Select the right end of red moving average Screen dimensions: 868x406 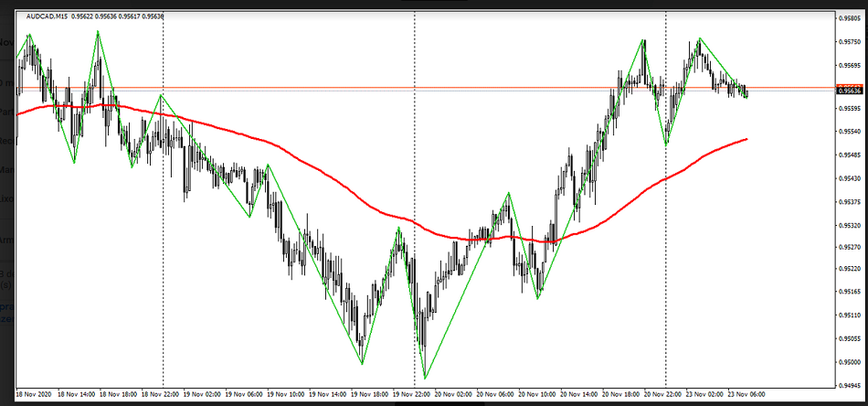pos(746,139)
